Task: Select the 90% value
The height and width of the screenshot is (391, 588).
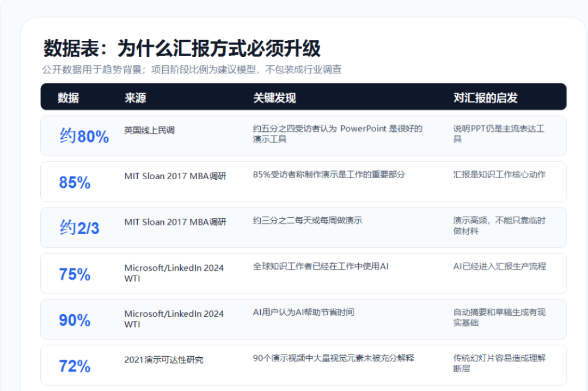Action: tap(75, 320)
